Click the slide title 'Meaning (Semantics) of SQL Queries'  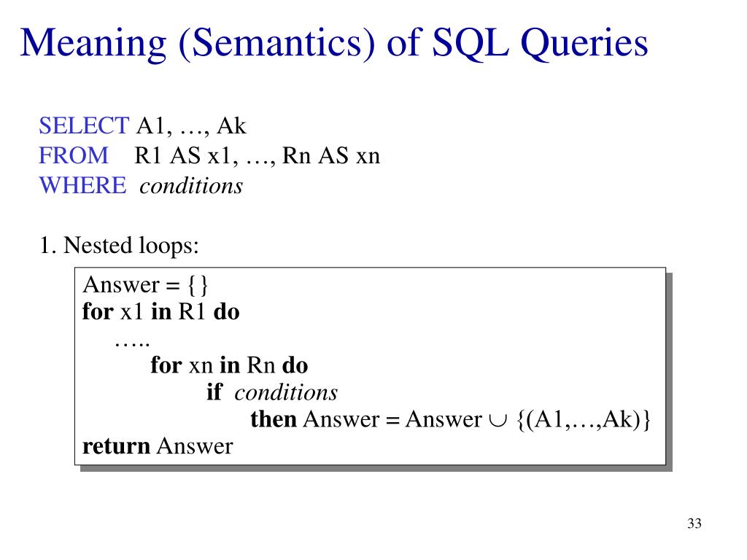coord(334,43)
